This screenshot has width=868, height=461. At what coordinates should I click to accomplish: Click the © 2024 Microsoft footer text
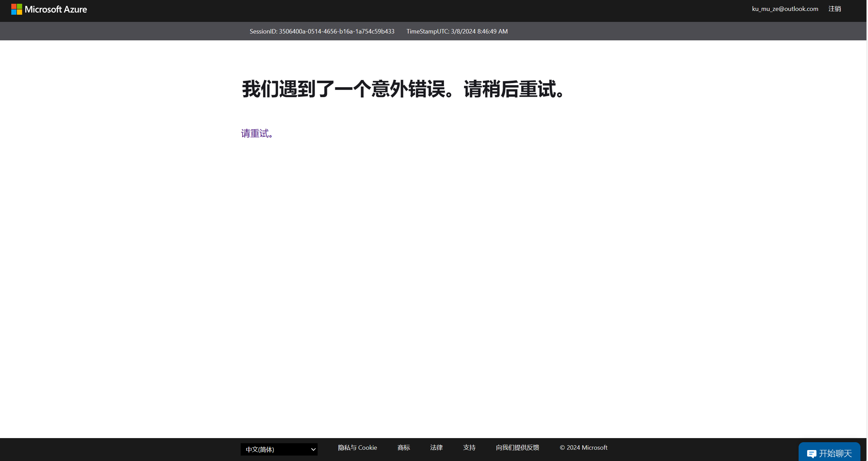point(583,448)
